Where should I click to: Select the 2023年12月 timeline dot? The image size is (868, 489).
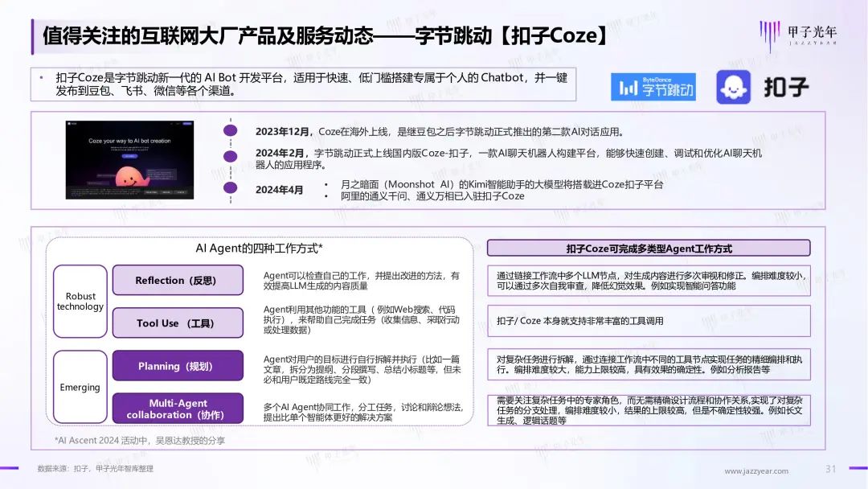[x=231, y=131]
